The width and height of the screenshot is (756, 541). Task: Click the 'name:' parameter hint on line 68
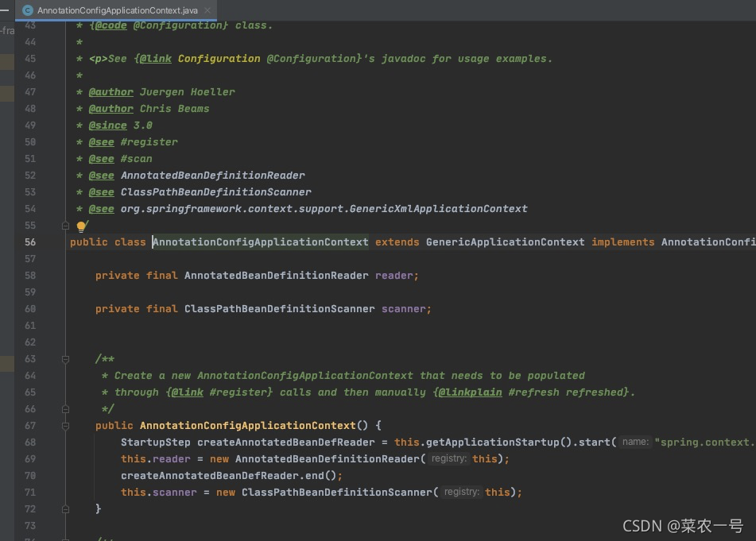point(635,442)
